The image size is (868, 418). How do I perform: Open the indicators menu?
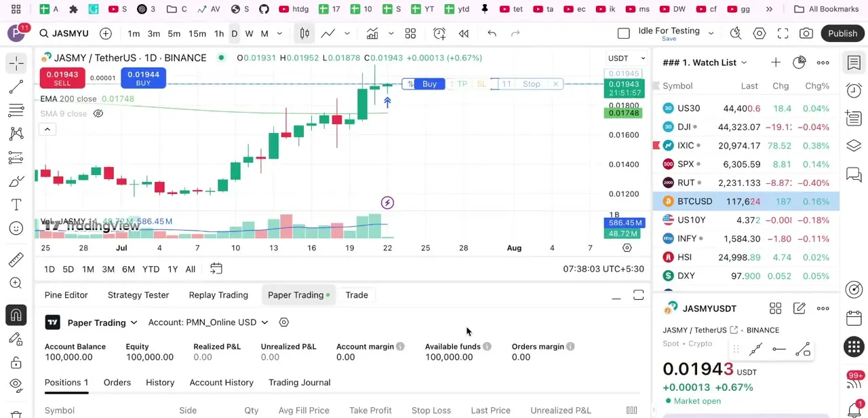372,33
